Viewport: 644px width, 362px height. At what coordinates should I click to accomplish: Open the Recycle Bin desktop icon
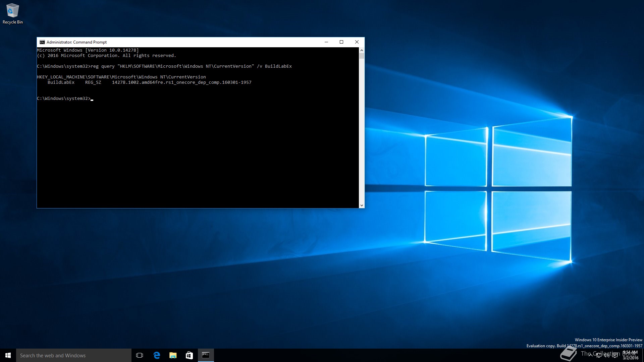click(12, 14)
